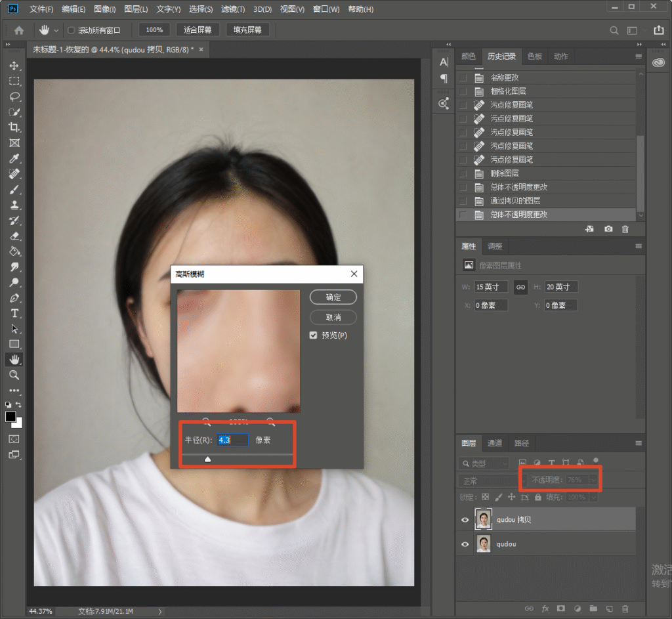Open the Character panel icon
The width and height of the screenshot is (672, 619).
pos(444,62)
